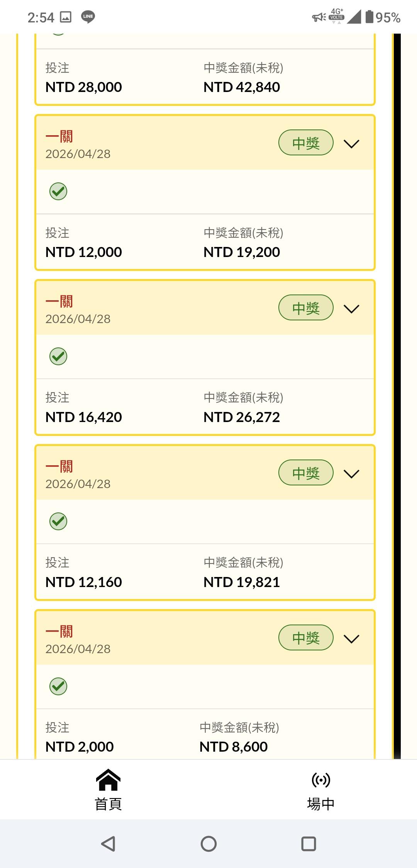This screenshot has width=417, height=868.
Task: Tap the image notification icon in status bar
Action: pos(66,17)
